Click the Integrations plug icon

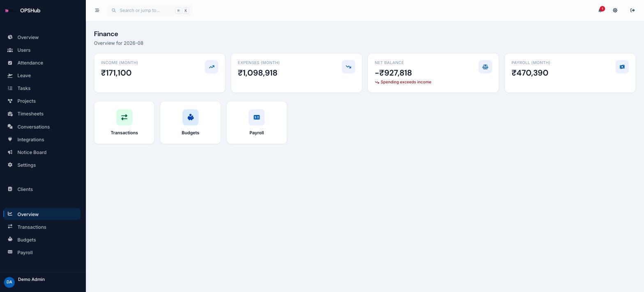pyautogui.click(x=10, y=139)
